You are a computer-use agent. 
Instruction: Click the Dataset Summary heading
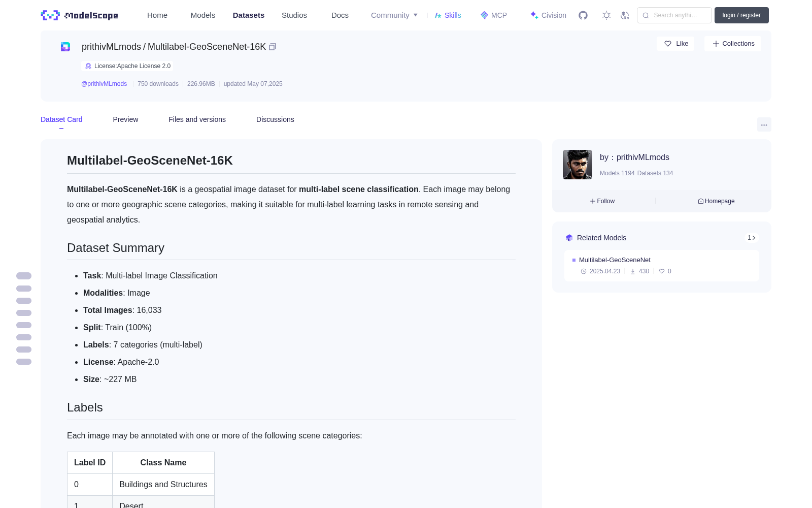116,248
